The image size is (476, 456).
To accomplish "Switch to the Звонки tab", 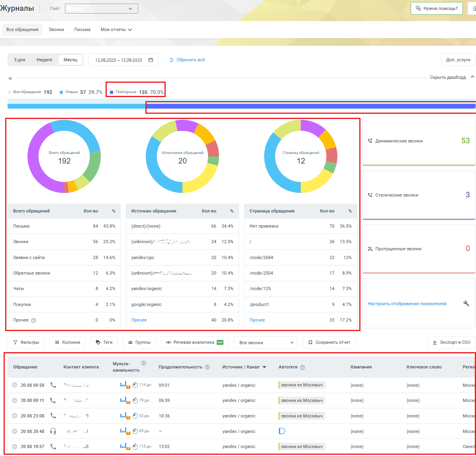I will (57, 30).
